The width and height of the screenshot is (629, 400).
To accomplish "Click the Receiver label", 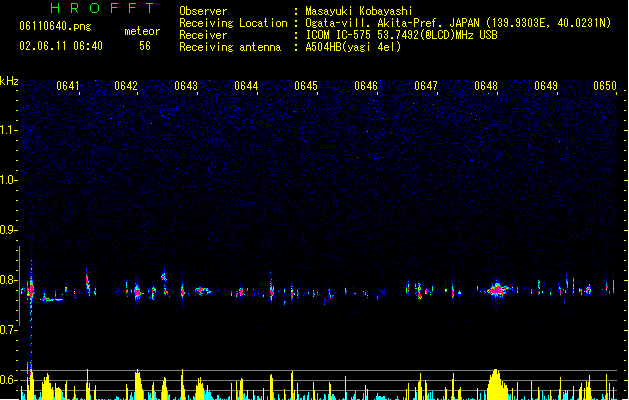I will (x=203, y=35).
